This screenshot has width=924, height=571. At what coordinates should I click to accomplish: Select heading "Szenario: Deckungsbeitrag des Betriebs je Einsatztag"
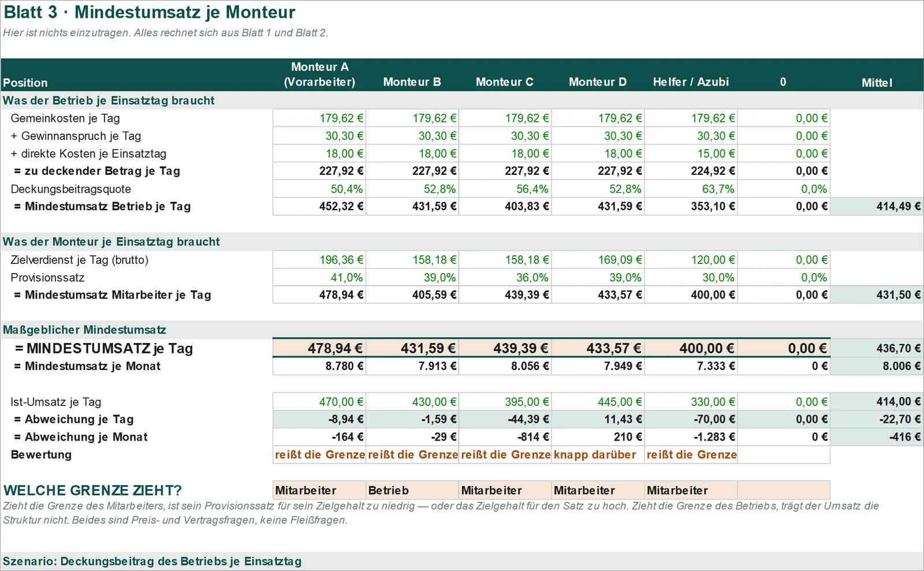click(x=152, y=561)
